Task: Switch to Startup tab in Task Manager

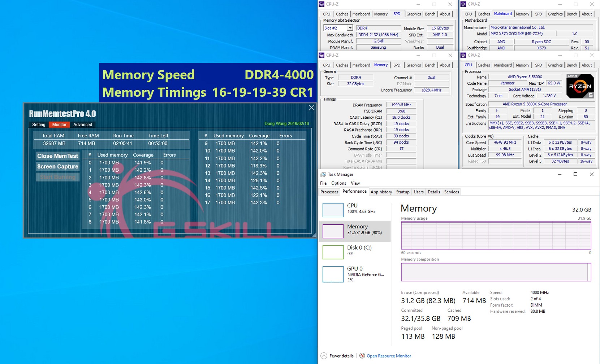Action: pyautogui.click(x=403, y=192)
